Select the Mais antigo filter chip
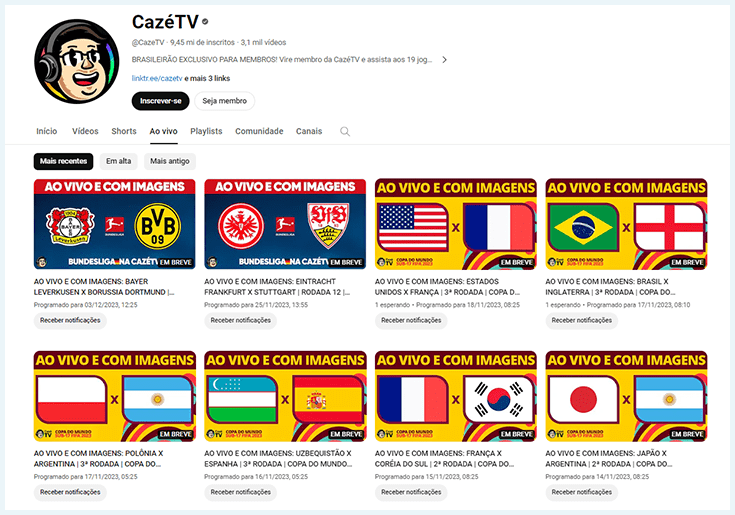Screen dimensions: 735x515 click(x=170, y=161)
